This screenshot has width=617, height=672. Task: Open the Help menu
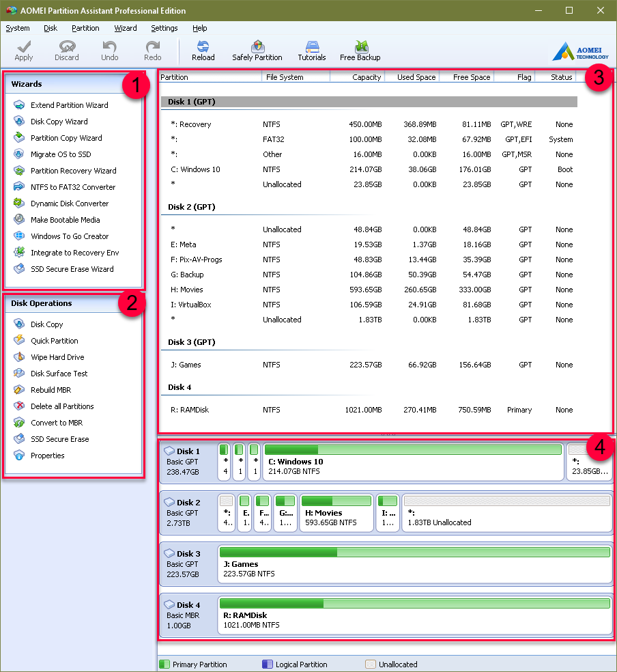point(199,28)
